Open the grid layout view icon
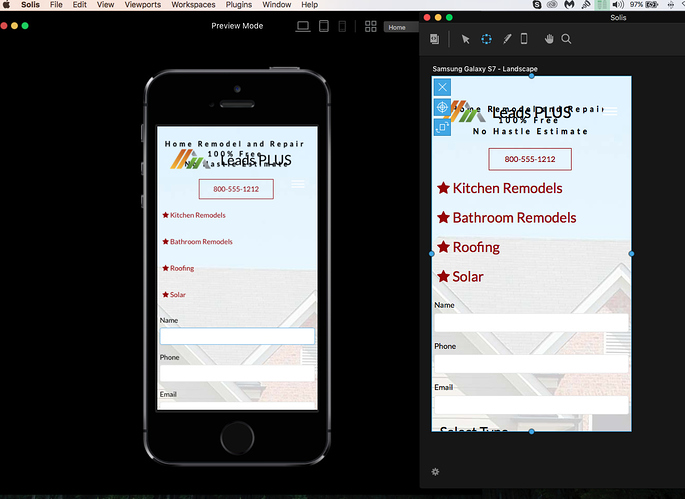685x499 pixels. click(x=371, y=26)
